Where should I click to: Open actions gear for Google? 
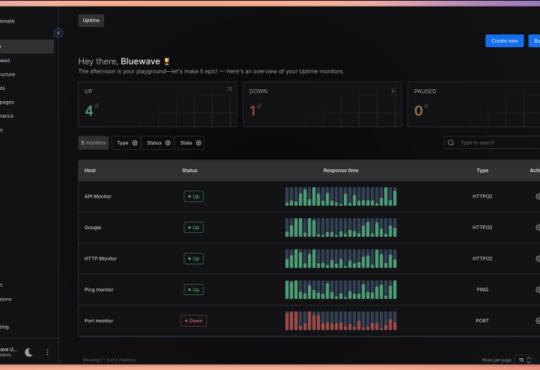click(538, 227)
